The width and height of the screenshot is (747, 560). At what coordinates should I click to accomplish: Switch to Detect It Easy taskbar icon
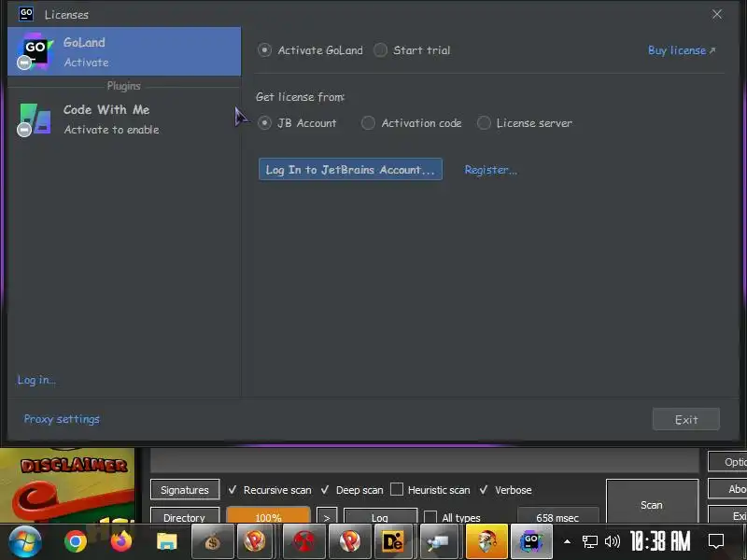point(393,541)
